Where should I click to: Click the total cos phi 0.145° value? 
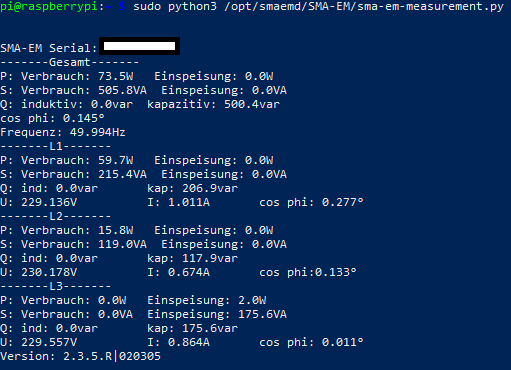84,118
